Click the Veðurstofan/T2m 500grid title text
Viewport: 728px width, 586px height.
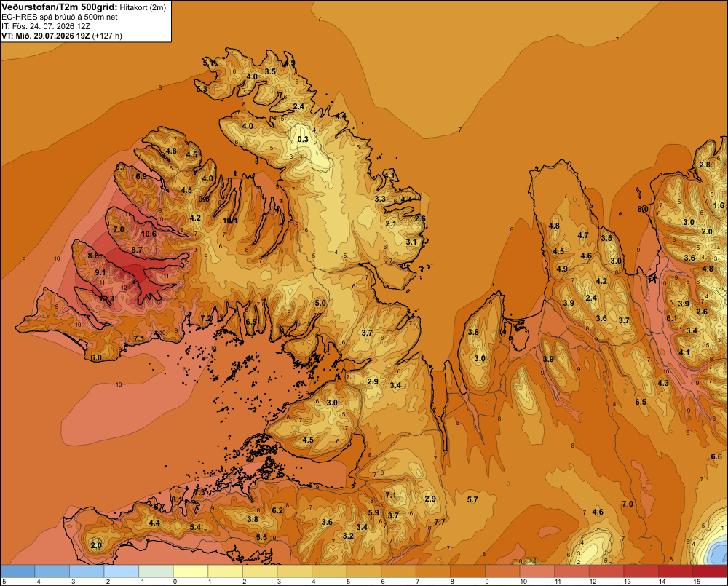click(60, 7)
